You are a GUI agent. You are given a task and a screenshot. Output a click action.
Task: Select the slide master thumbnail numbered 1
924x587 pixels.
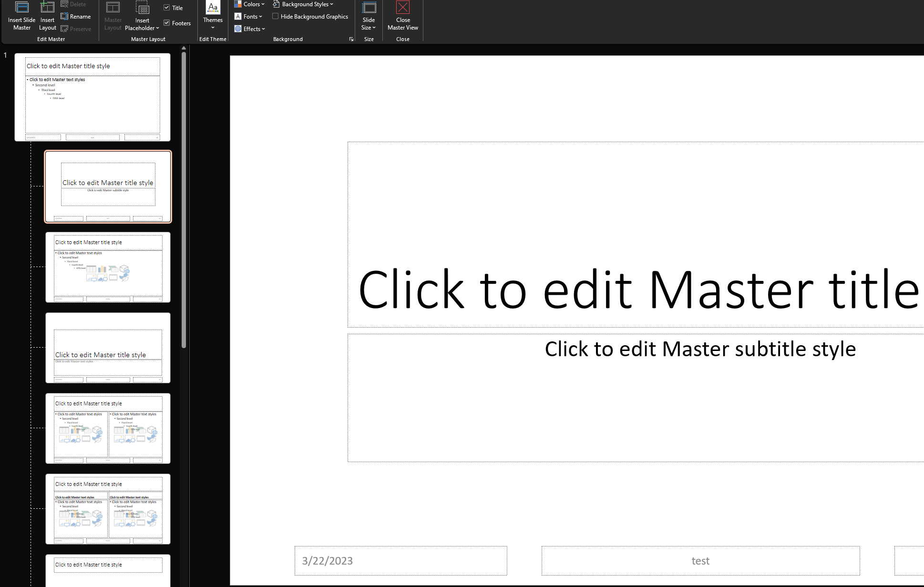(x=92, y=97)
